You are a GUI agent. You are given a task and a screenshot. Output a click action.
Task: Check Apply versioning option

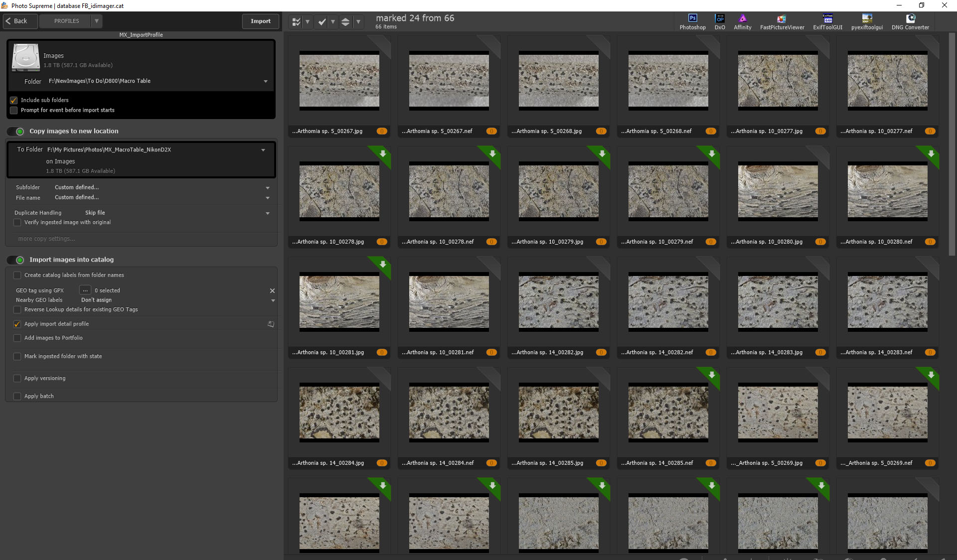pos(17,378)
